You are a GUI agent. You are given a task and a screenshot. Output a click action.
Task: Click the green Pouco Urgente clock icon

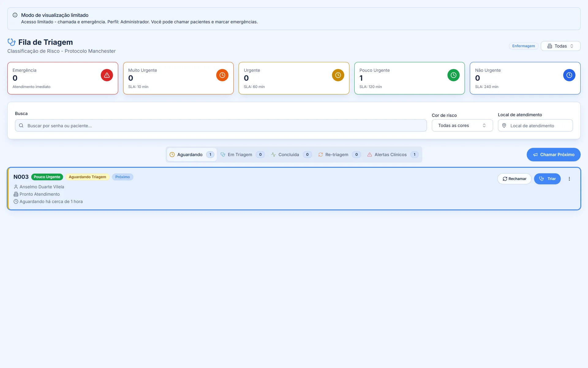454,75
